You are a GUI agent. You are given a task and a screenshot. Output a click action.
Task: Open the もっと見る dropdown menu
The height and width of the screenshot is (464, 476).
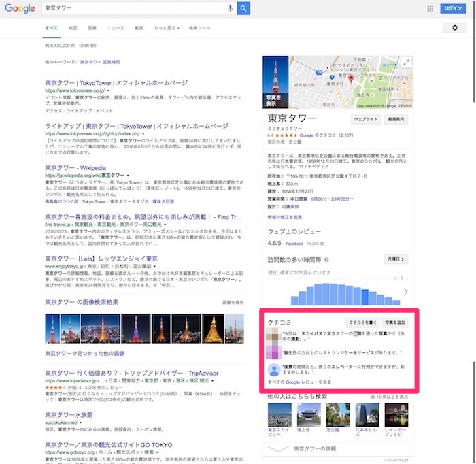click(x=167, y=28)
